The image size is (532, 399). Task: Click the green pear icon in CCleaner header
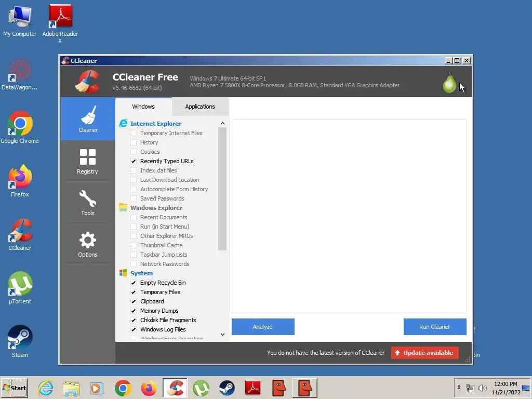click(449, 83)
